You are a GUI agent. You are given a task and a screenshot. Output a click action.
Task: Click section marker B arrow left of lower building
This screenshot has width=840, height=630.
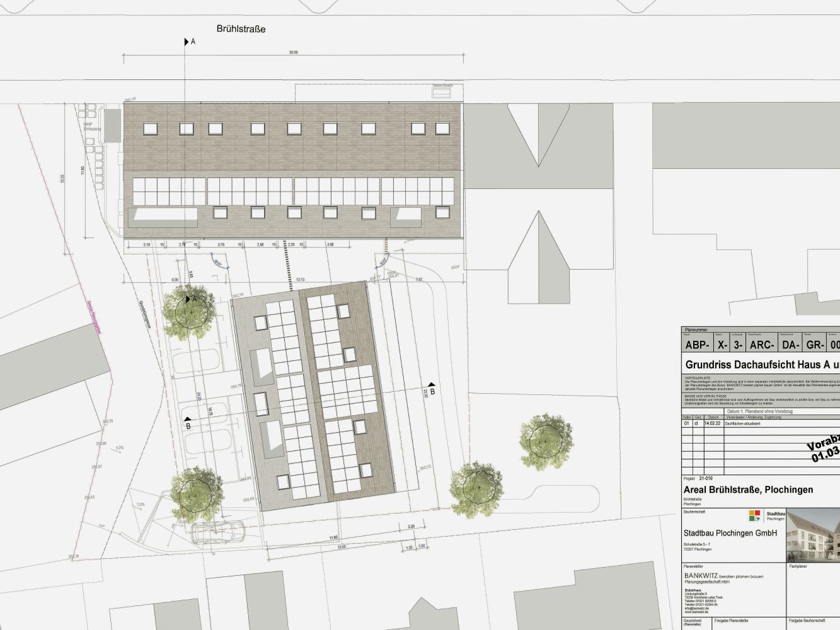(x=187, y=418)
